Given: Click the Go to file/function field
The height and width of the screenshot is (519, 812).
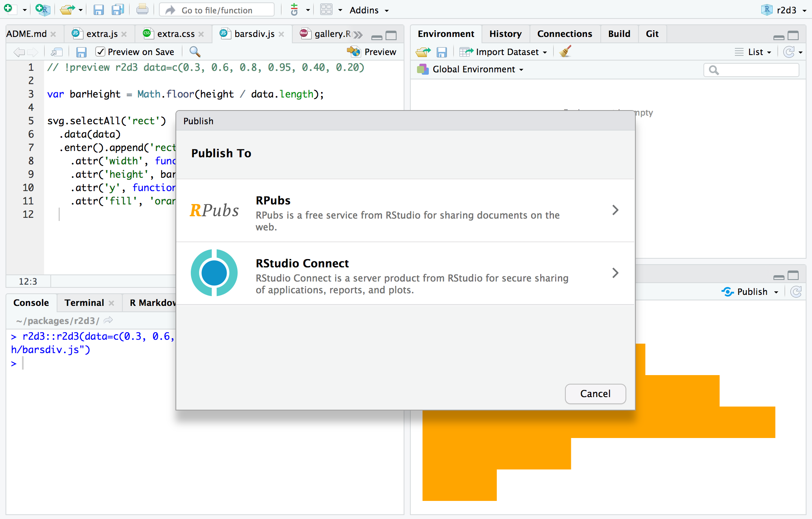Looking at the screenshot, I should click(x=217, y=10).
